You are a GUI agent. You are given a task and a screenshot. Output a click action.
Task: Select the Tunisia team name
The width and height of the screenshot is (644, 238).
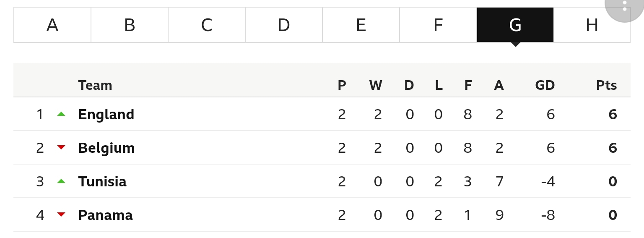click(102, 181)
